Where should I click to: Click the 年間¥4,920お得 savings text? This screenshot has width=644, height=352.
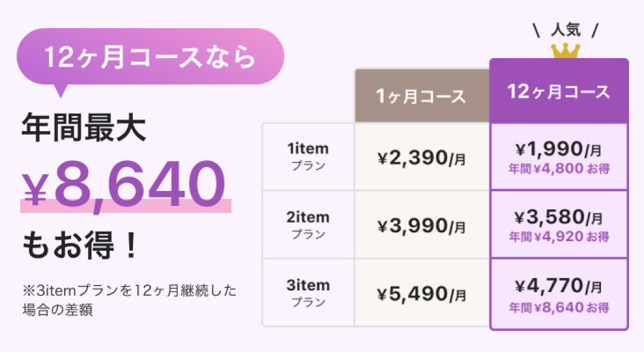(558, 236)
